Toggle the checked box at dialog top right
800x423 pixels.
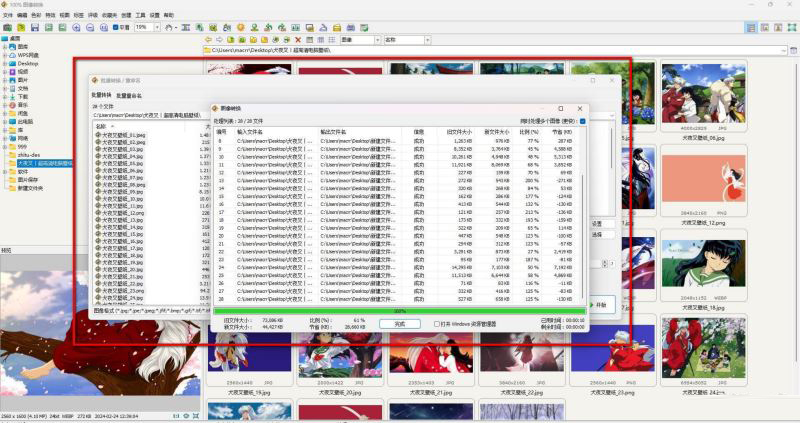pos(583,121)
